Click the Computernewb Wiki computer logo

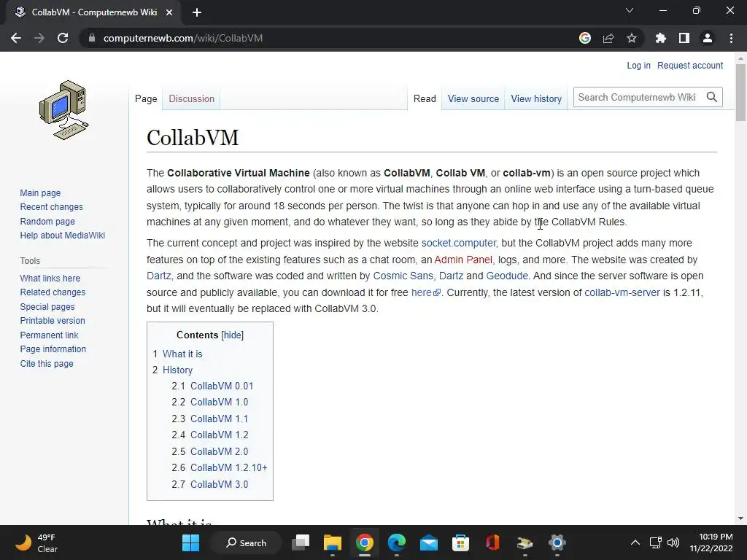pos(64,110)
